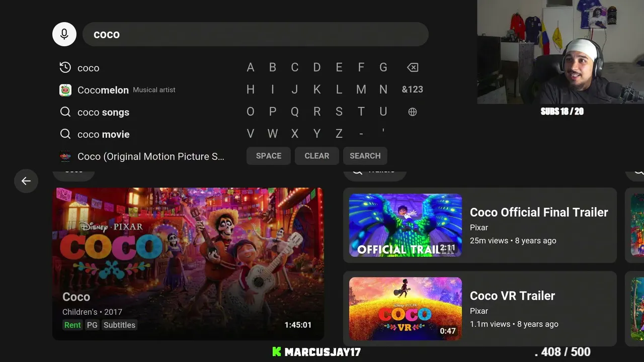644x362 pixels.
Task: Click the 'Coco Official Final Trailer' title
Action: pos(539,212)
